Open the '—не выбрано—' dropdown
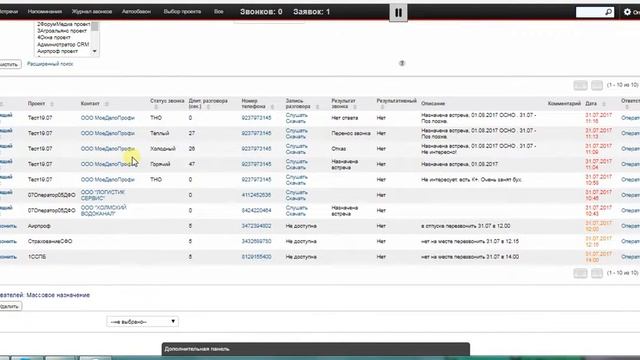Screen dimensions: 640x360 (x=142, y=322)
